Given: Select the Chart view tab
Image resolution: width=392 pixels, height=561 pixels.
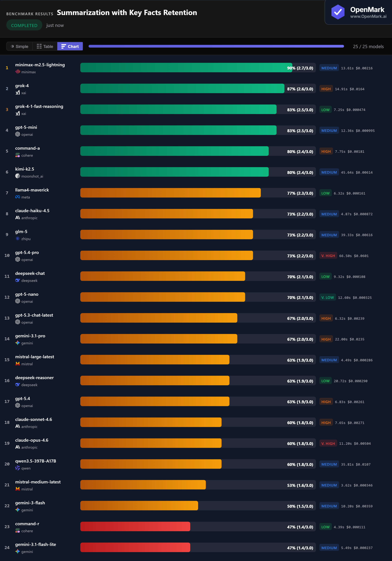Looking at the screenshot, I should 70,46.
